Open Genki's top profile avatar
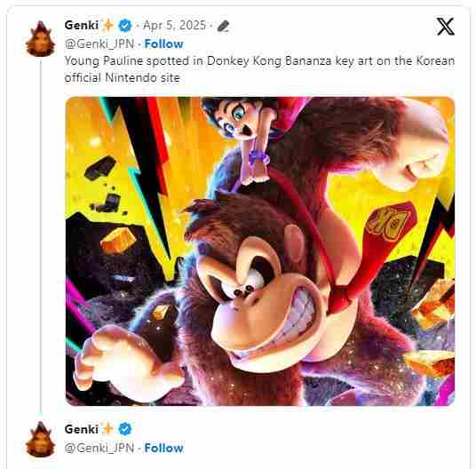The height and width of the screenshot is (469, 476). coord(40,39)
